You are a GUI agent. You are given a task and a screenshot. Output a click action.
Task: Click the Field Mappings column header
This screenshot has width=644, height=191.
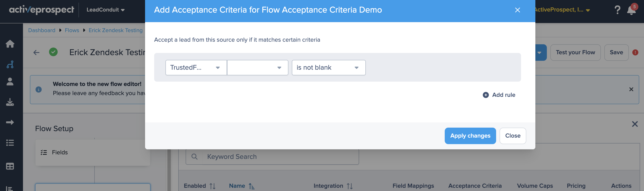click(413, 186)
